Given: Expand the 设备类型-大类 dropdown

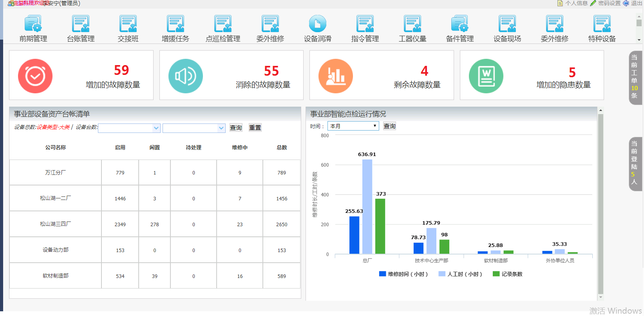Looking at the screenshot, I should click(129, 128).
